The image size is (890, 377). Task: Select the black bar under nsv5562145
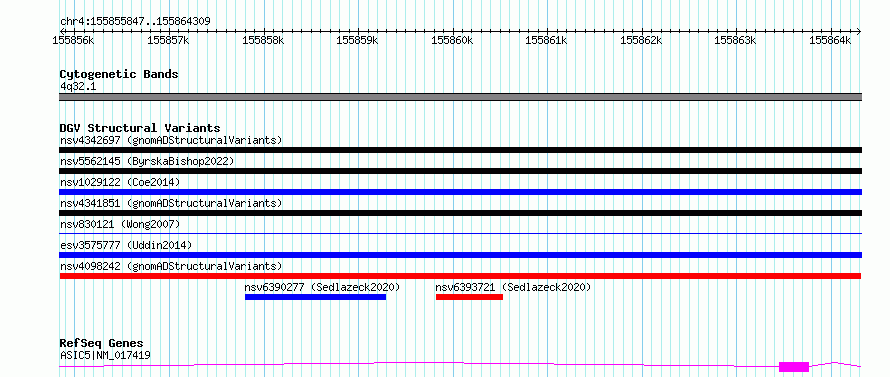460,171
